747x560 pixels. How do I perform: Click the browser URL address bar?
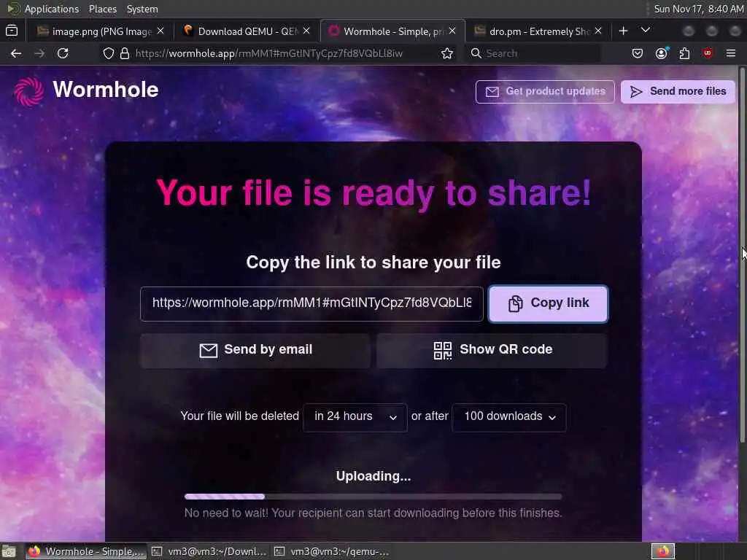pos(277,53)
